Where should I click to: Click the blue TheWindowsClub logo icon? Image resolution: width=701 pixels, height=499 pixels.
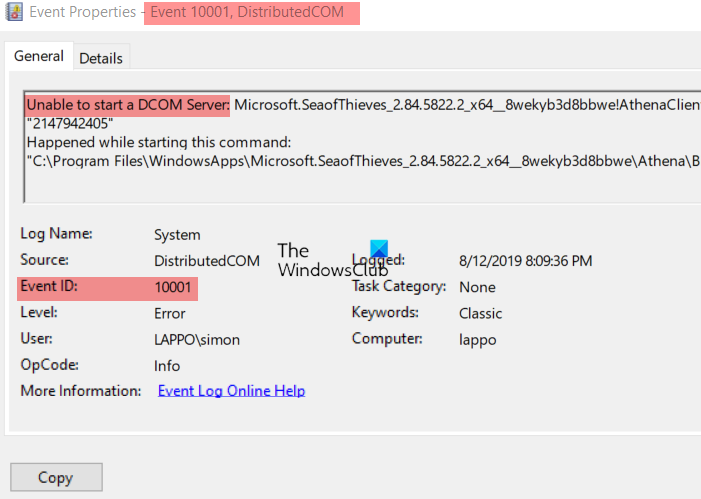coord(378,250)
